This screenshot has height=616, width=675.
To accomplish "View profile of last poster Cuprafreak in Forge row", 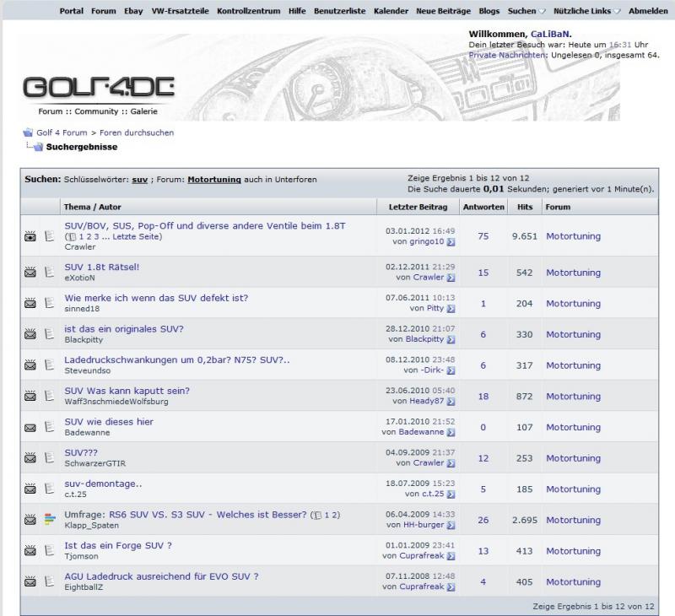I will tap(421, 556).
